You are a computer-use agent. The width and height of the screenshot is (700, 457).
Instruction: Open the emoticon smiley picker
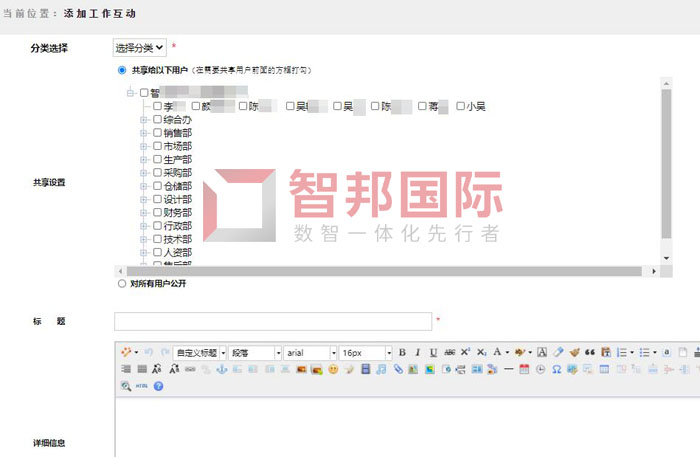coord(333,370)
